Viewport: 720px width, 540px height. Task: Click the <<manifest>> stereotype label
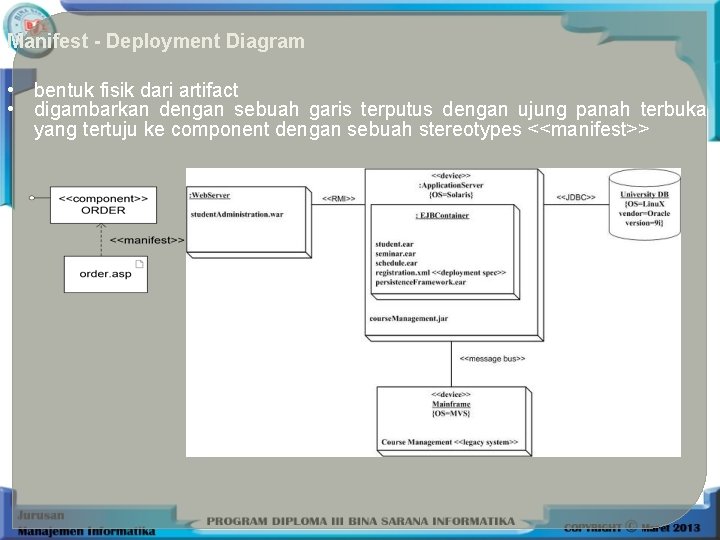click(147, 240)
